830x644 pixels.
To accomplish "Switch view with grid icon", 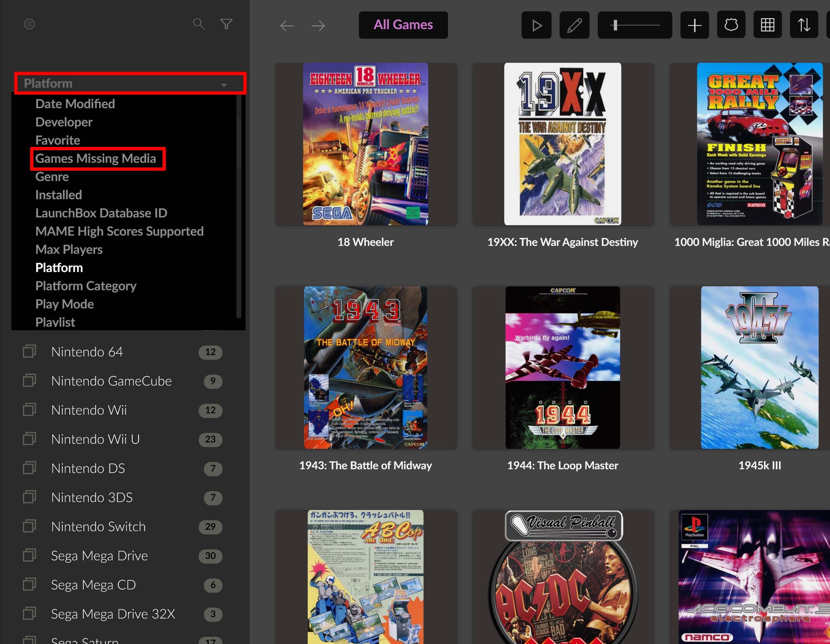I will [767, 25].
